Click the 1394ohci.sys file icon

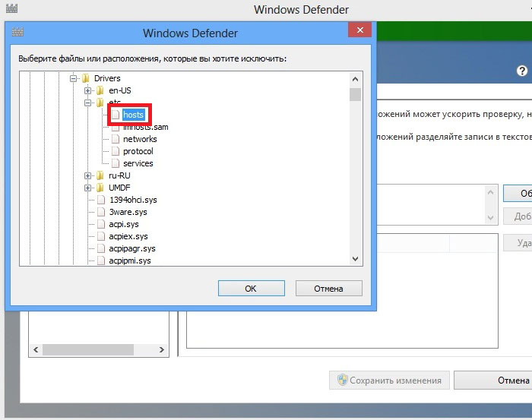[x=101, y=200]
